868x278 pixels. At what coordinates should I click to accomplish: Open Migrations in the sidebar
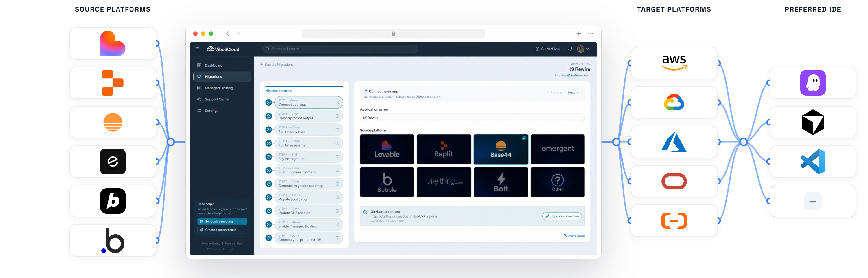tap(222, 76)
